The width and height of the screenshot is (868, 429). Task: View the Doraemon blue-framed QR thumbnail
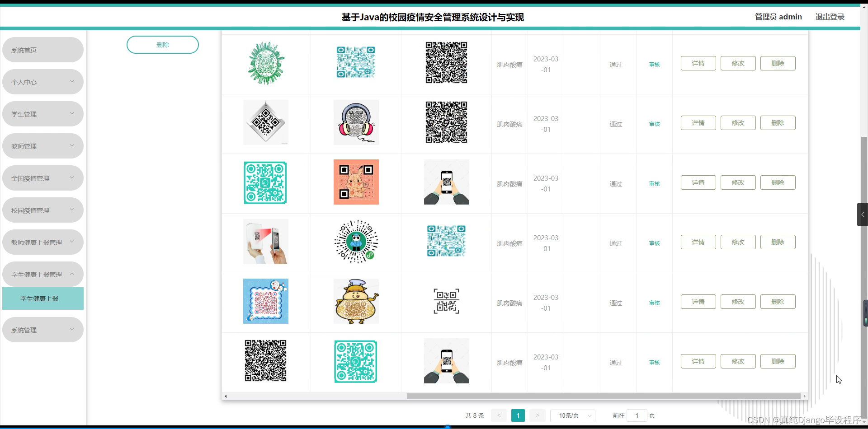[266, 301]
